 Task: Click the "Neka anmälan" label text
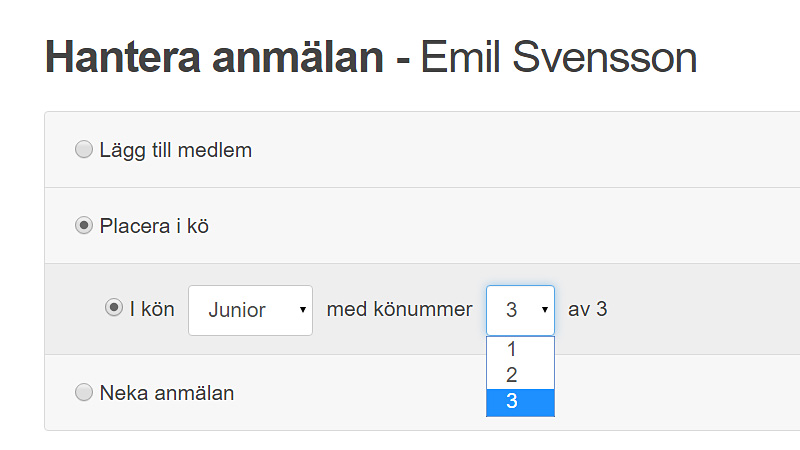pos(167,393)
